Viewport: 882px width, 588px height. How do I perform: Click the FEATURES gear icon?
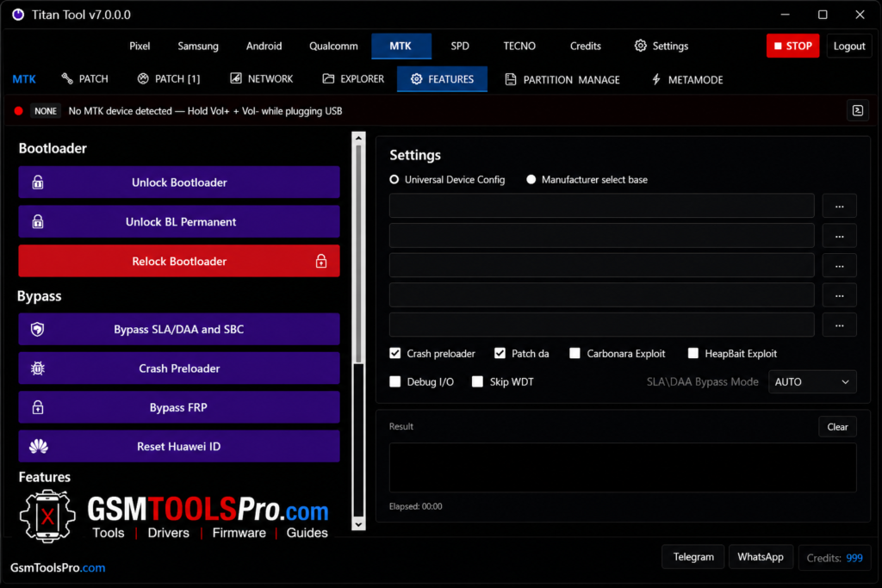(416, 79)
